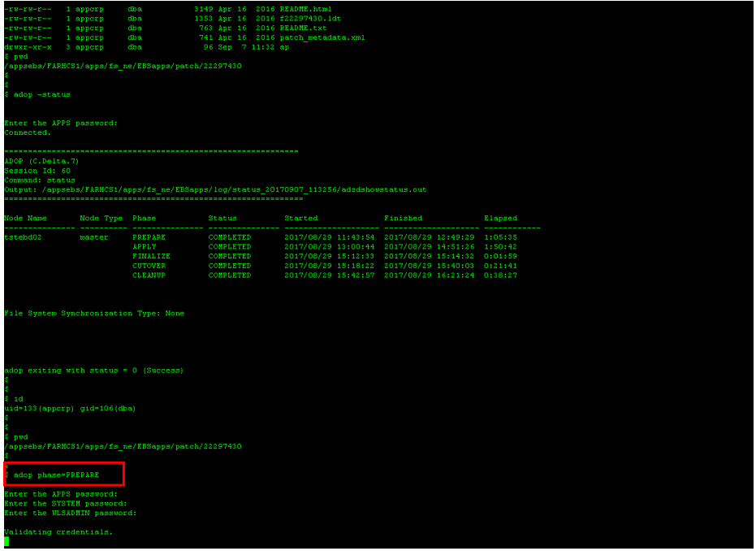Click elapsed value 1:50:42
756x551 pixels.
(x=500, y=246)
